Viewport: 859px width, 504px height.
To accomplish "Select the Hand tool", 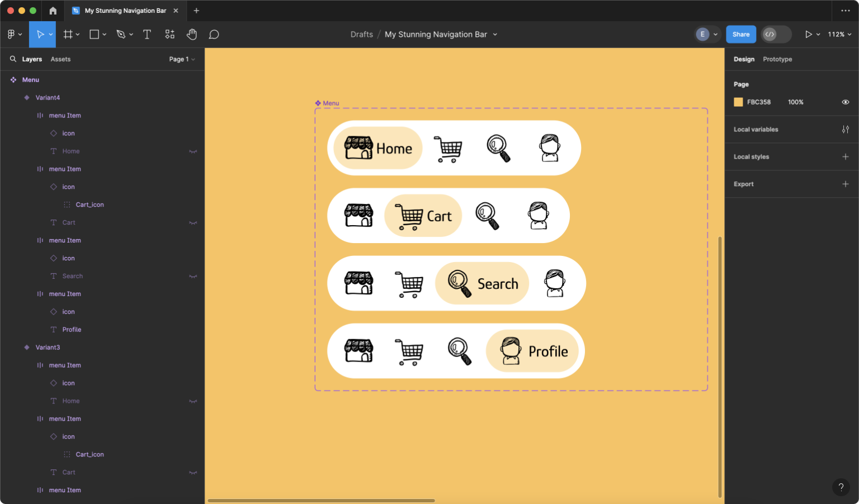I will point(192,34).
